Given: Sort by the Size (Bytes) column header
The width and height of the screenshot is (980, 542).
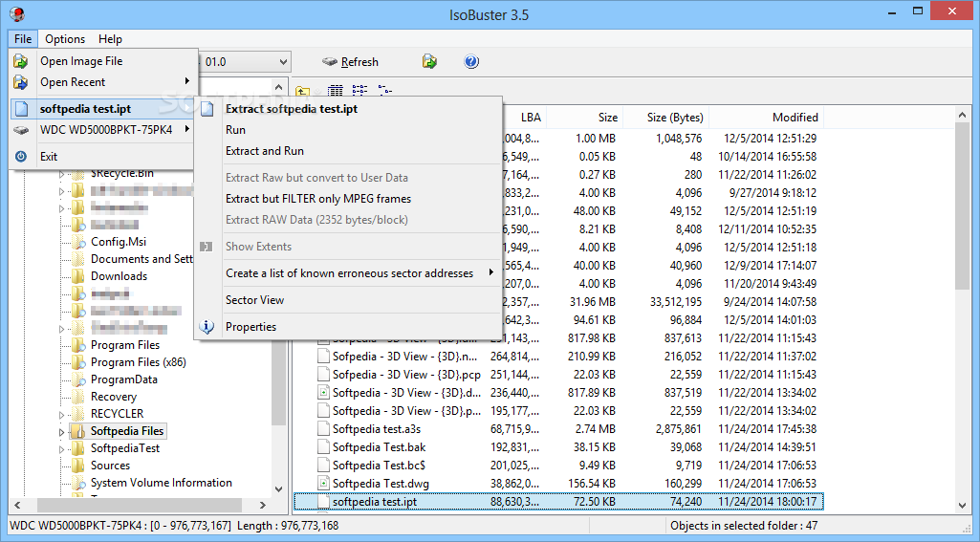Looking at the screenshot, I should tap(665, 118).
